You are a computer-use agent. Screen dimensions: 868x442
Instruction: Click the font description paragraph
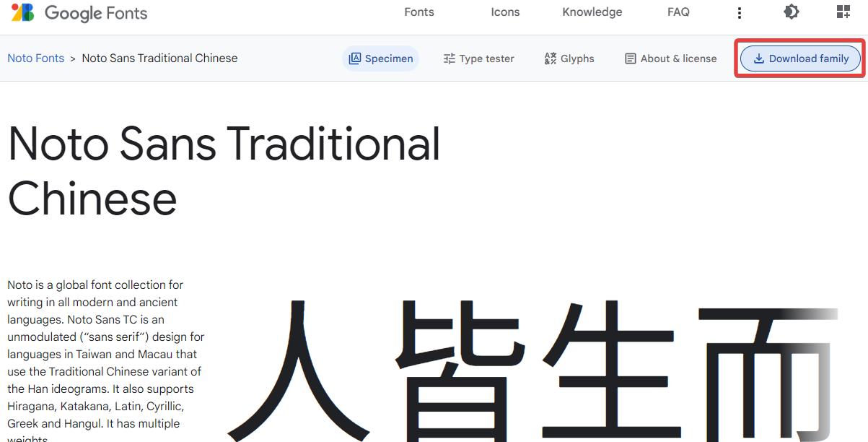pos(106,360)
